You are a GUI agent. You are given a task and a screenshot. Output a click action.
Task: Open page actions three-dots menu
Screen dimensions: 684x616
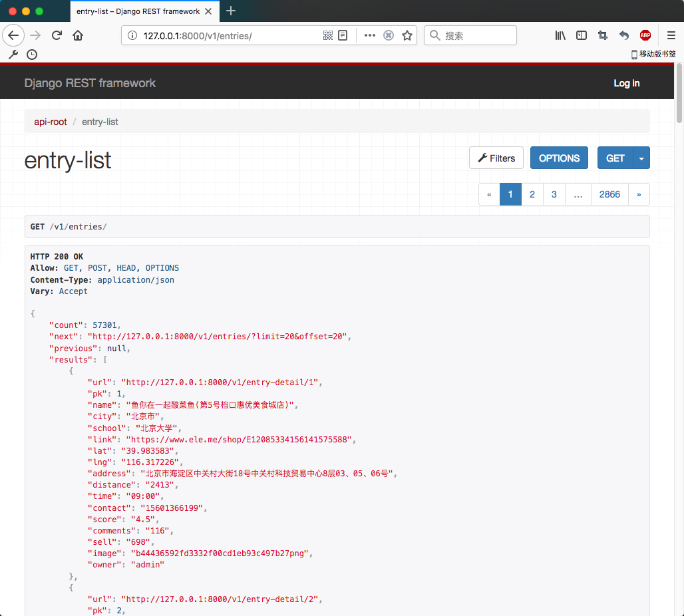369,35
